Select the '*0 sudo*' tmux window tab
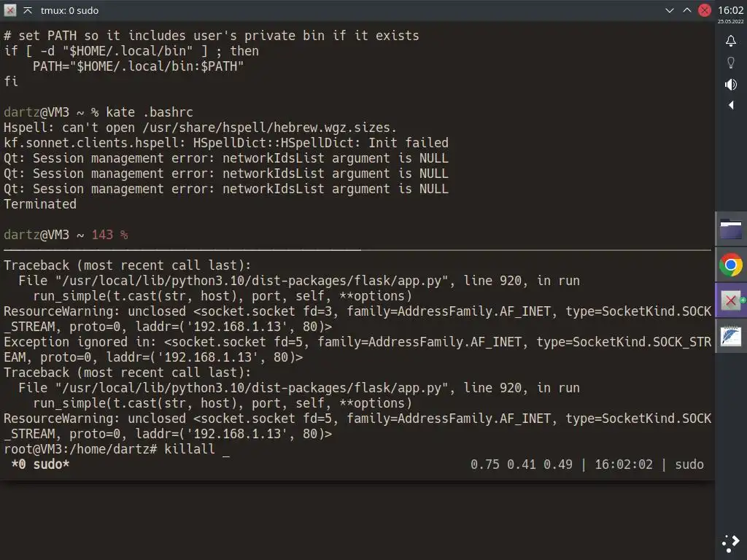Screen dimensions: 747x560 click(x=41, y=464)
